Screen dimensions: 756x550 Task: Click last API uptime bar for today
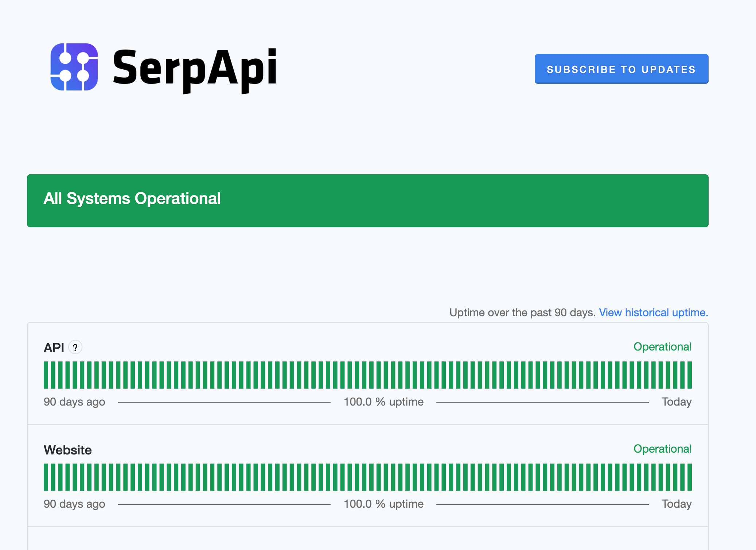coord(689,375)
